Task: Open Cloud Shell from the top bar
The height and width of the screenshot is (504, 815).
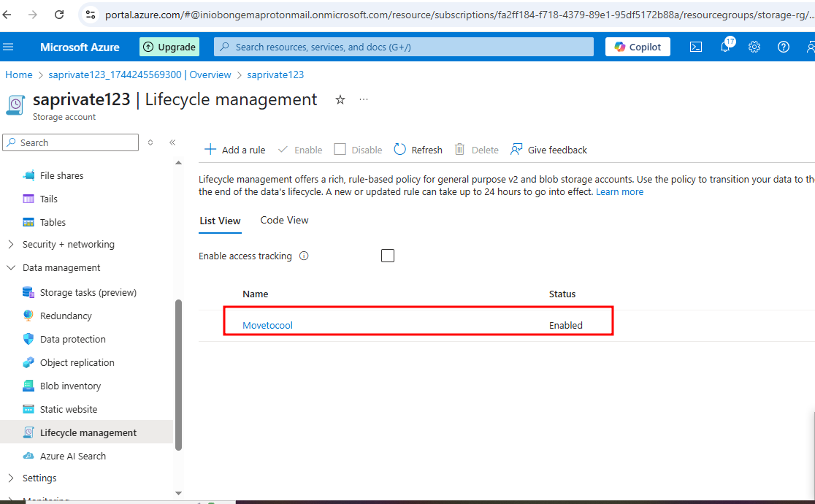Action: pos(695,47)
